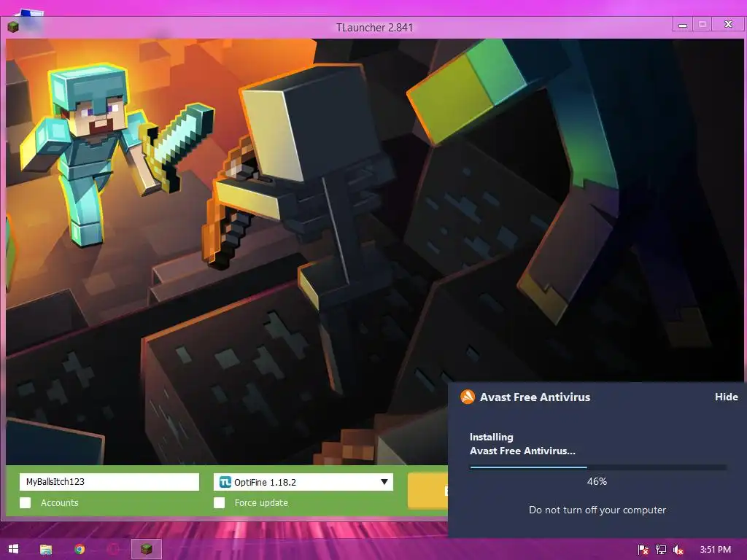Image resolution: width=747 pixels, height=560 pixels.
Task: Open the Windows Start menu
Action: (13, 549)
